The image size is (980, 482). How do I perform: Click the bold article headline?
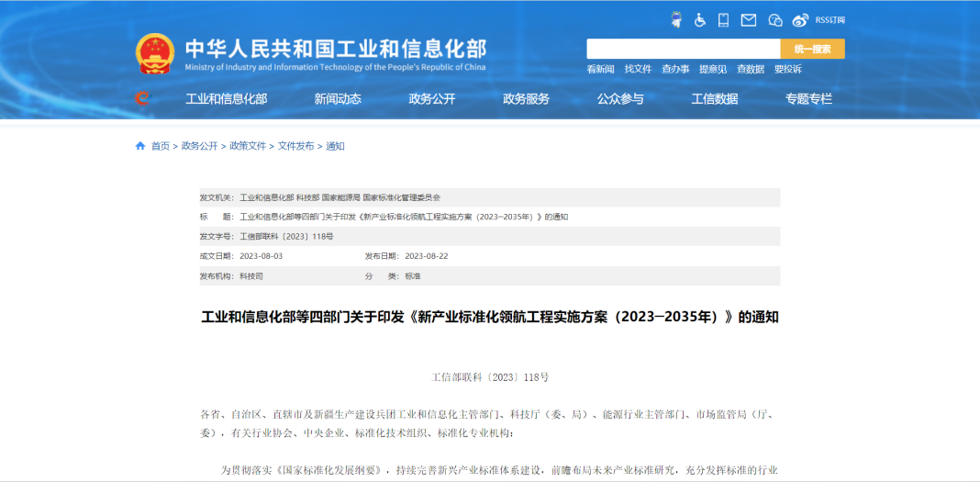click(x=489, y=317)
